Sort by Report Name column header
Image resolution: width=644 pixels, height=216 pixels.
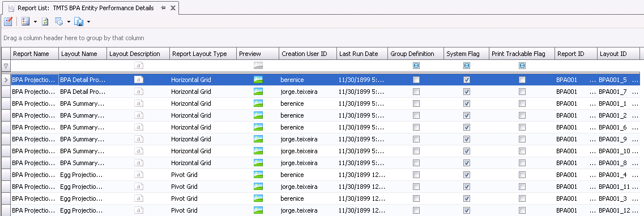coord(35,54)
